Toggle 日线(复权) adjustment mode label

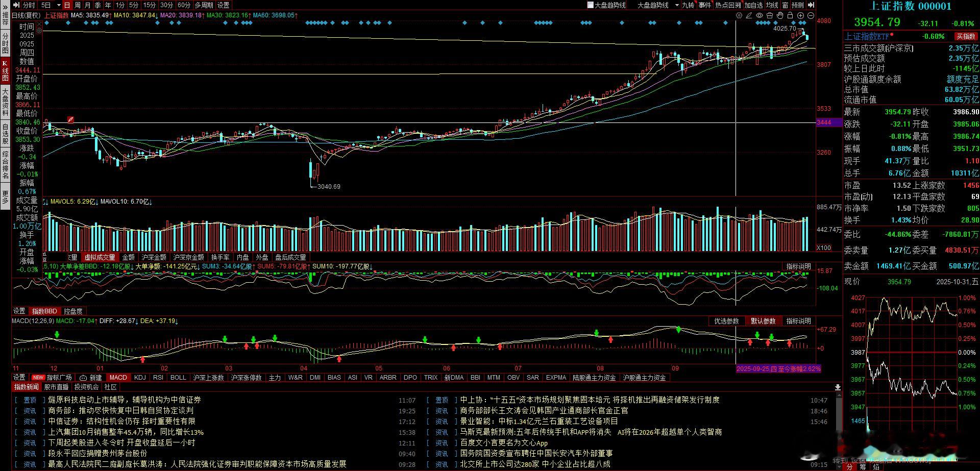[26, 15]
